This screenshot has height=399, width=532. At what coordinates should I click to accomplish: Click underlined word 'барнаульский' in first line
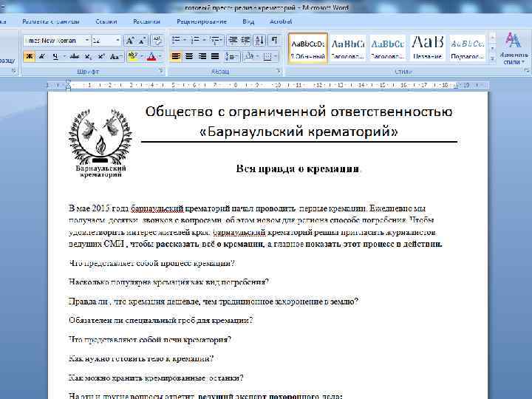point(157,208)
